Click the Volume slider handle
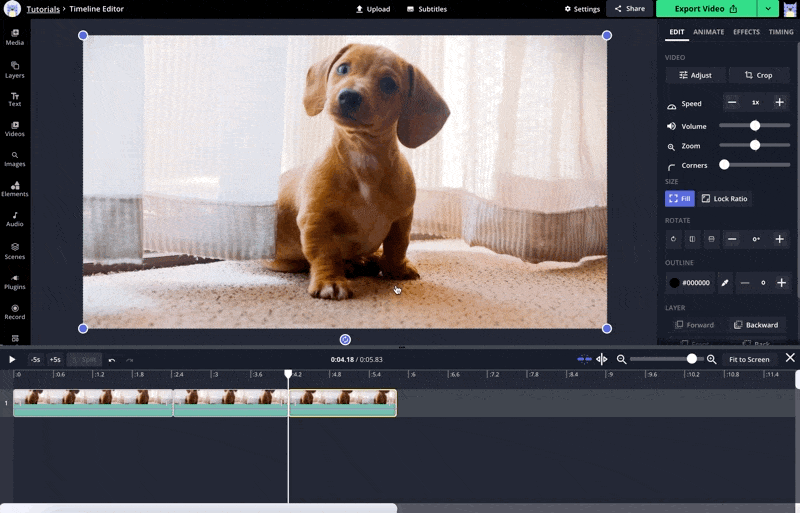Image resolution: width=800 pixels, height=513 pixels. (755, 126)
